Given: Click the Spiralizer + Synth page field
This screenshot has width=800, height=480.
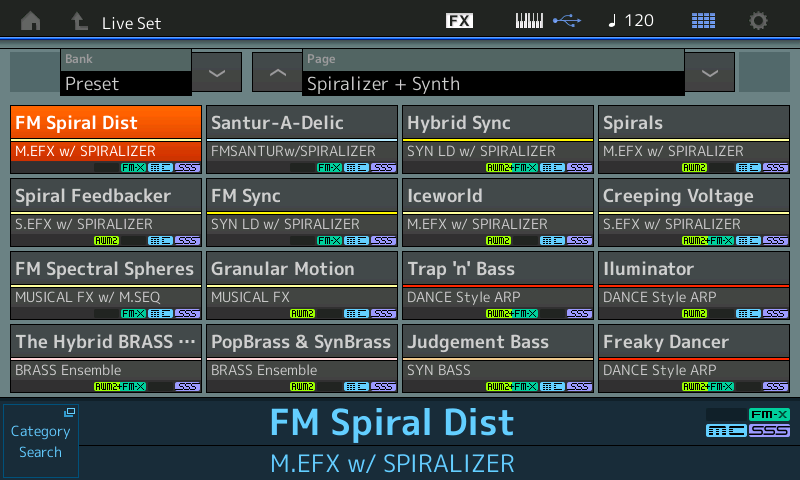Looking at the screenshot, I should 494,83.
